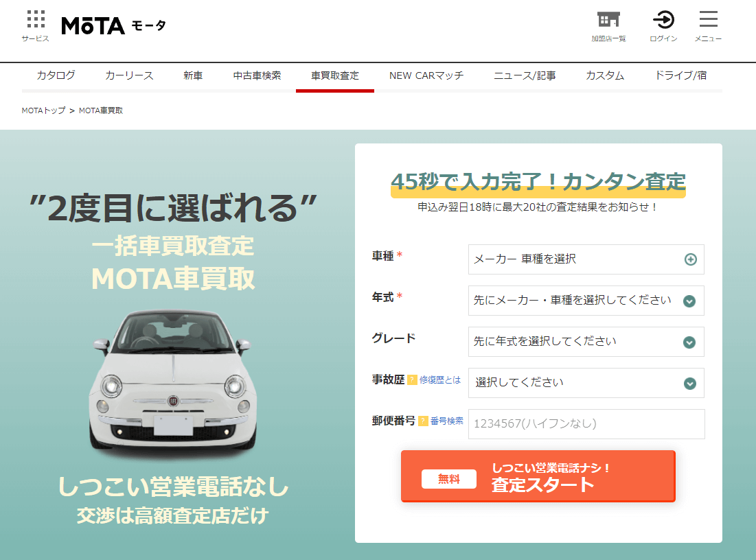The image size is (756, 560).
Task: Expand the 年式 dropdown
Action: tap(586, 300)
